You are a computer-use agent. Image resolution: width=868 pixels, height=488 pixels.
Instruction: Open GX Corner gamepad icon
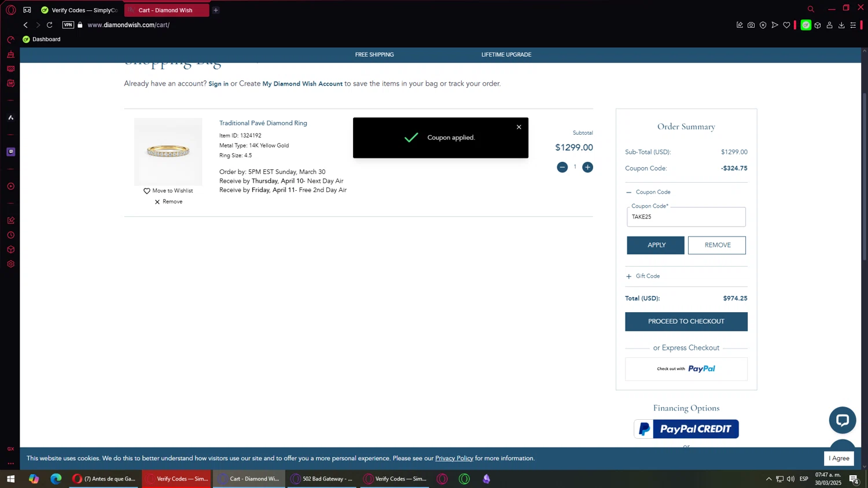tap(27, 10)
